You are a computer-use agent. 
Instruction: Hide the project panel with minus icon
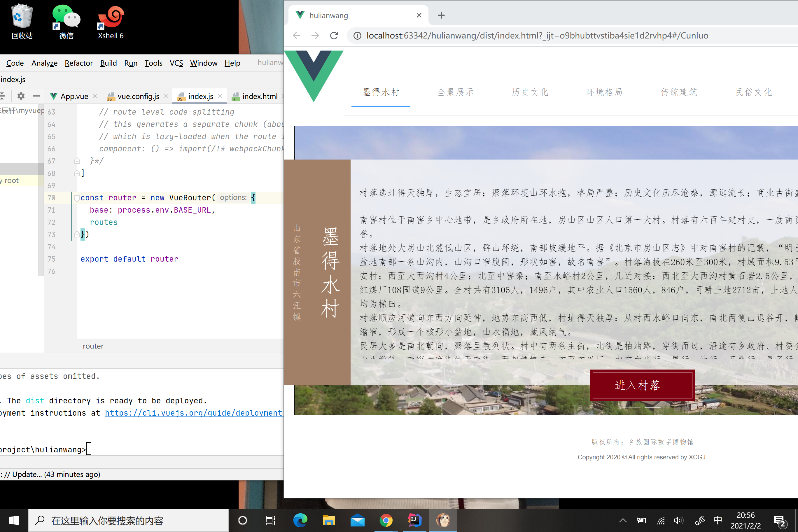36,96
